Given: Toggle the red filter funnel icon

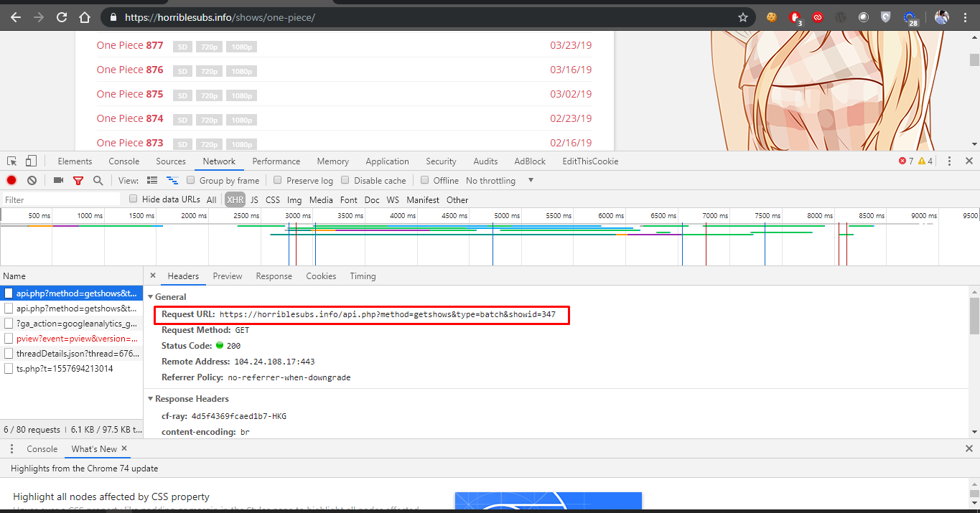Looking at the screenshot, I should pos(78,181).
